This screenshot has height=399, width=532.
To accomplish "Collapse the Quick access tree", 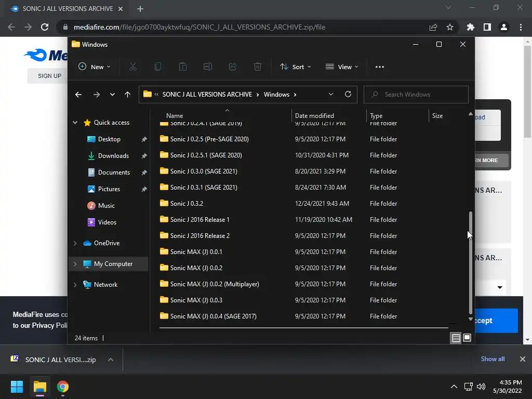I will click(x=75, y=123).
